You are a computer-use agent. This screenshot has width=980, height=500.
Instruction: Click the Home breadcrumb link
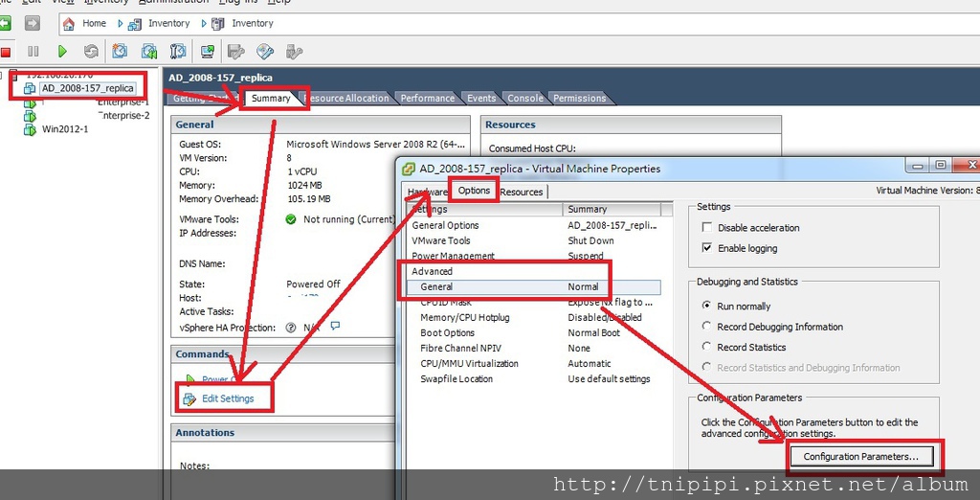click(95, 23)
